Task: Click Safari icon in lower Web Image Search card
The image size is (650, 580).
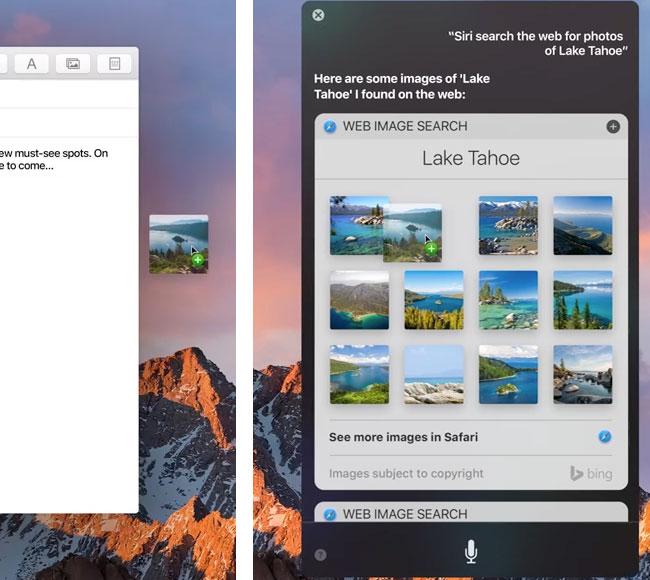Action: [330, 514]
